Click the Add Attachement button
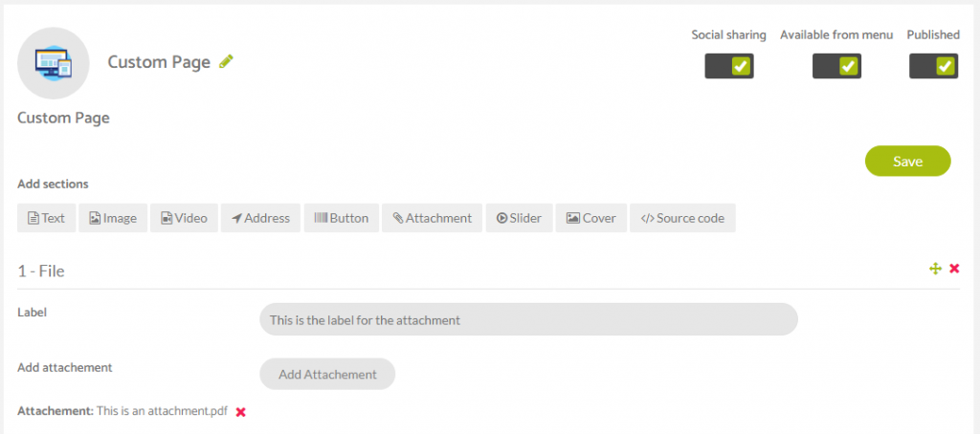This screenshot has width=980, height=434. point(327,374)
